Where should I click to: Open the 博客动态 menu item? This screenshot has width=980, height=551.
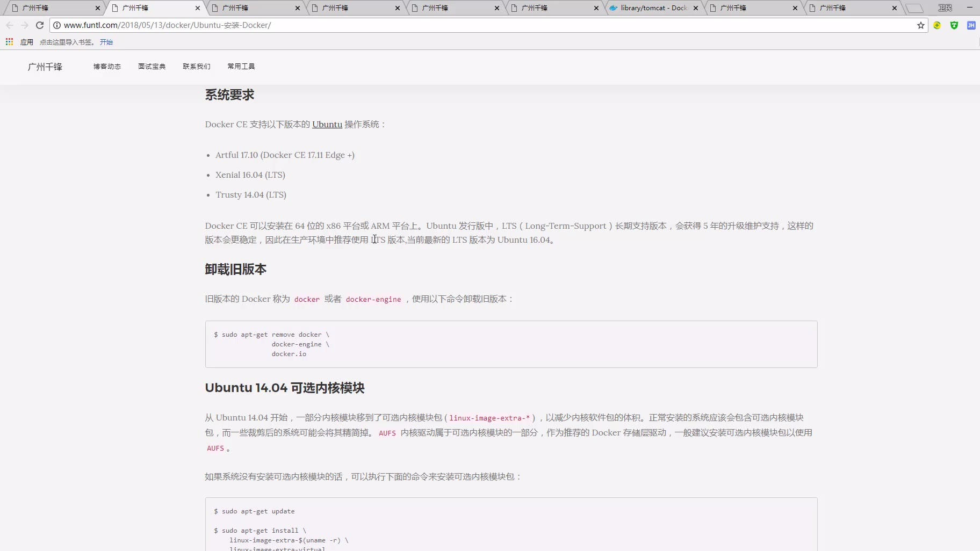107,67
